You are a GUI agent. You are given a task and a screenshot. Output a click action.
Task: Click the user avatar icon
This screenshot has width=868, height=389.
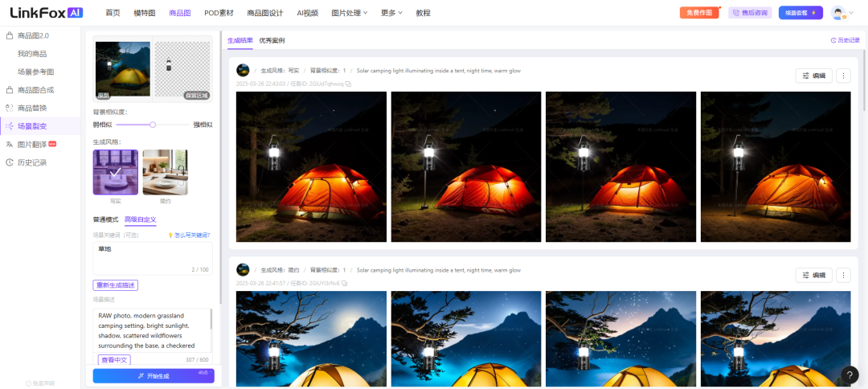click(838, 14)
